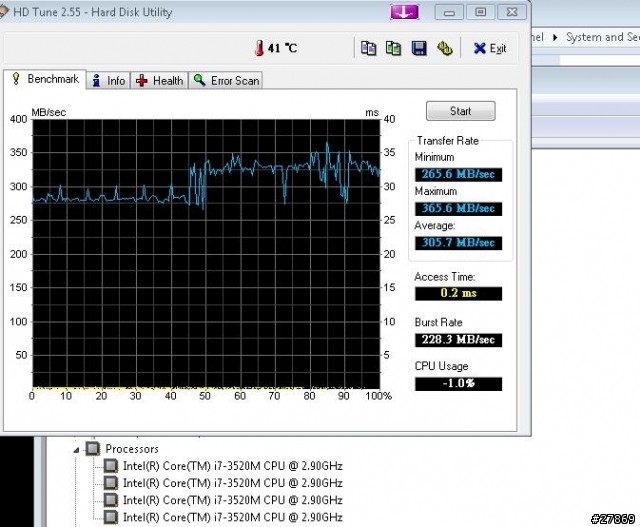Click the Benchmark tab light bulb icon
Viewport: 640px width, 527px height.
[16, 78]
